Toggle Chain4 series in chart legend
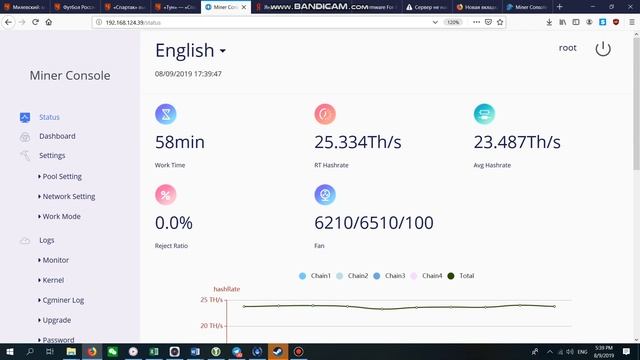Screen dimensions: 640x360 [426, 276]
